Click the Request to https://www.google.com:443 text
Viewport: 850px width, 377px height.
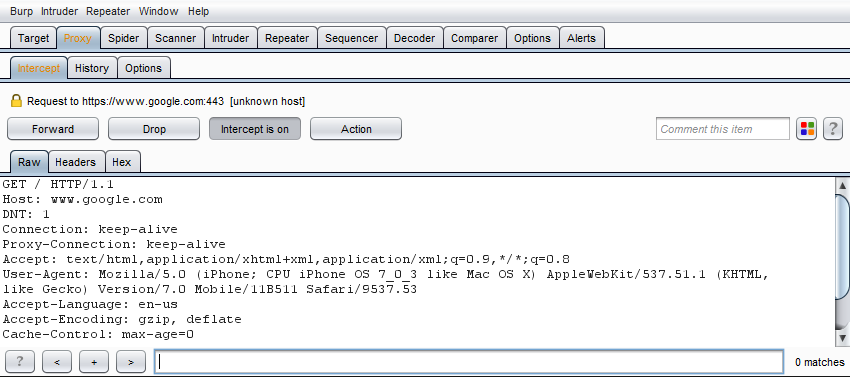tap(125, 101)
